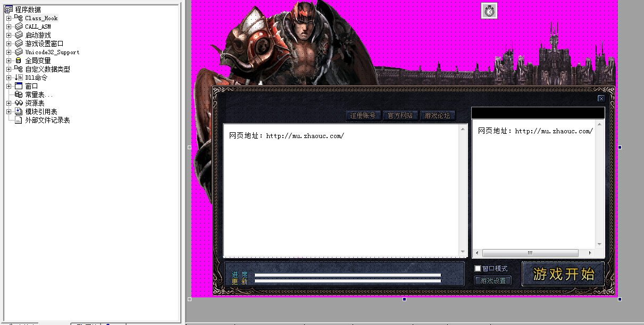Expand the 自定义数据类型 tree node
Viewport: 644px width, 325px height.
[9, 69]
